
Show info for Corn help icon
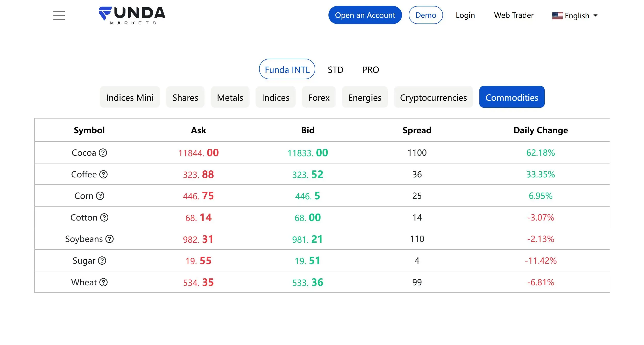(100, 196)
